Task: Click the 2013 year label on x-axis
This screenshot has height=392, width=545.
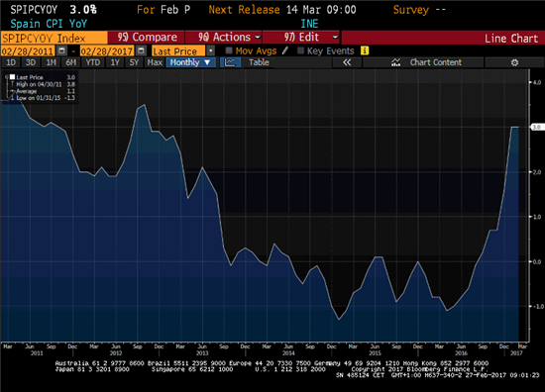Action: click(202, 353)
